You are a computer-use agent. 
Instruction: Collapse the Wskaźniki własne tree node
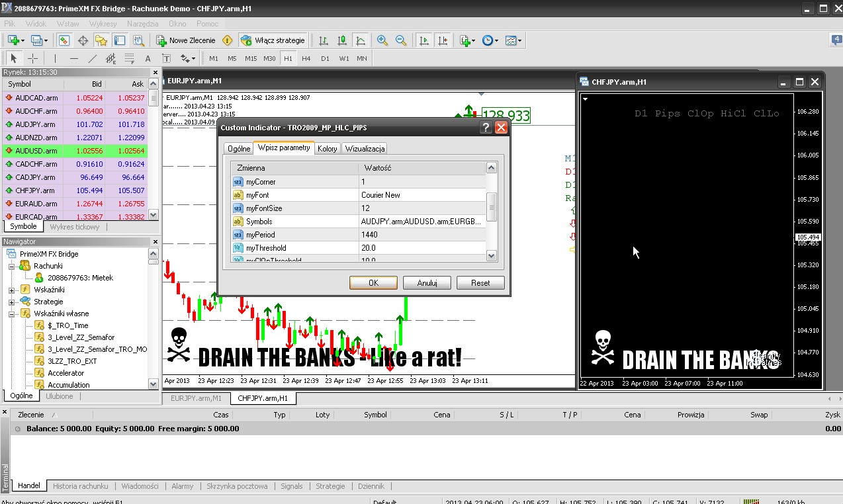click(x=12, y=314)
